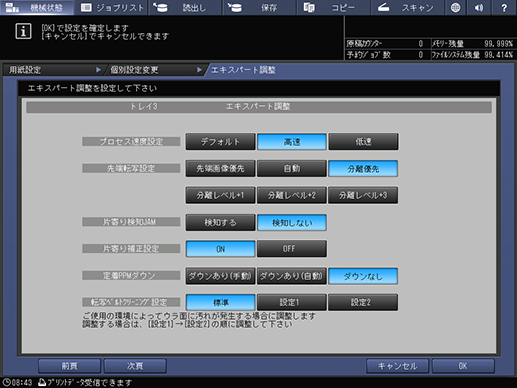Open the 保存 store tab
Viewport: 517px width, 388px height.
click(x=259, y=7)
